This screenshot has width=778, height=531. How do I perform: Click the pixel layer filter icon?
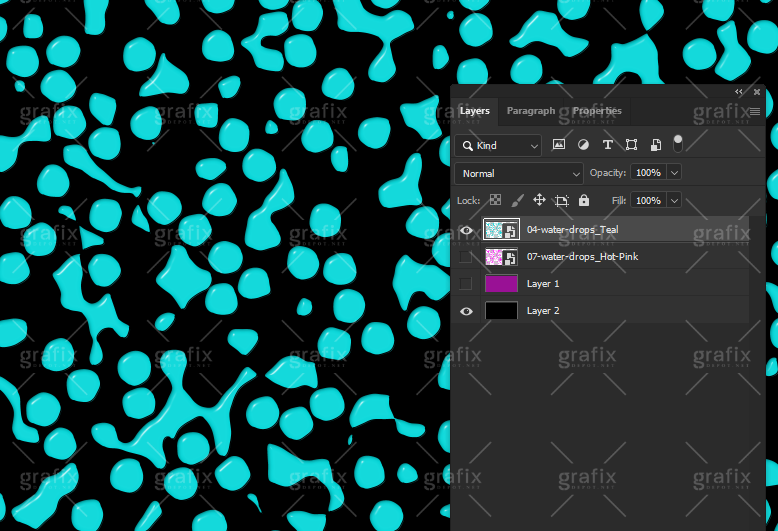(559, 145)
